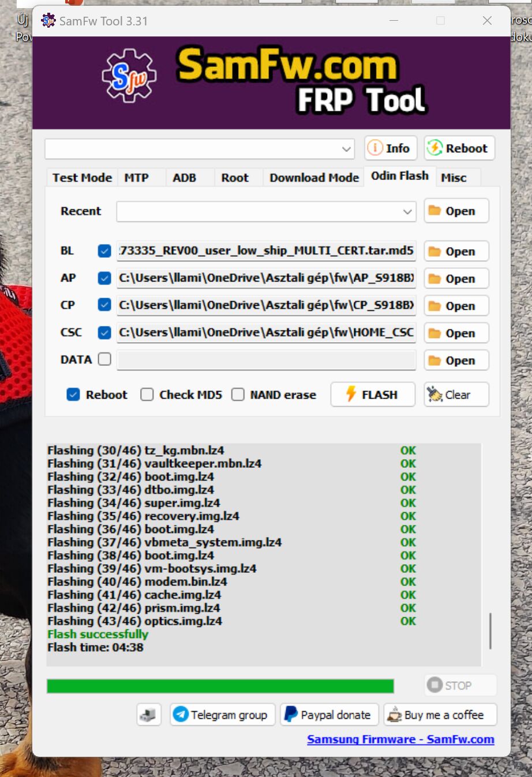
Task: Enable the Check MD5 checkbox
Action: click(147, 395)
